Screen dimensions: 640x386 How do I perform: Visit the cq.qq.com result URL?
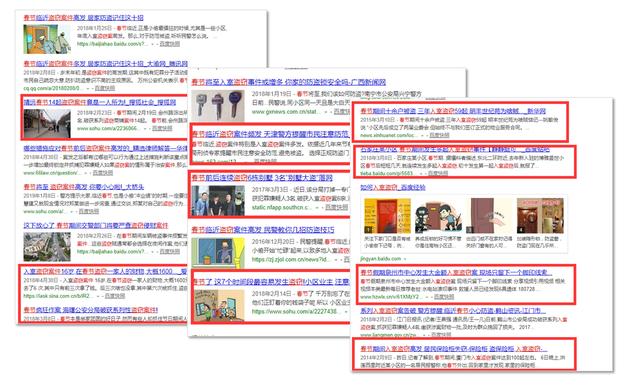coord(53,88)
